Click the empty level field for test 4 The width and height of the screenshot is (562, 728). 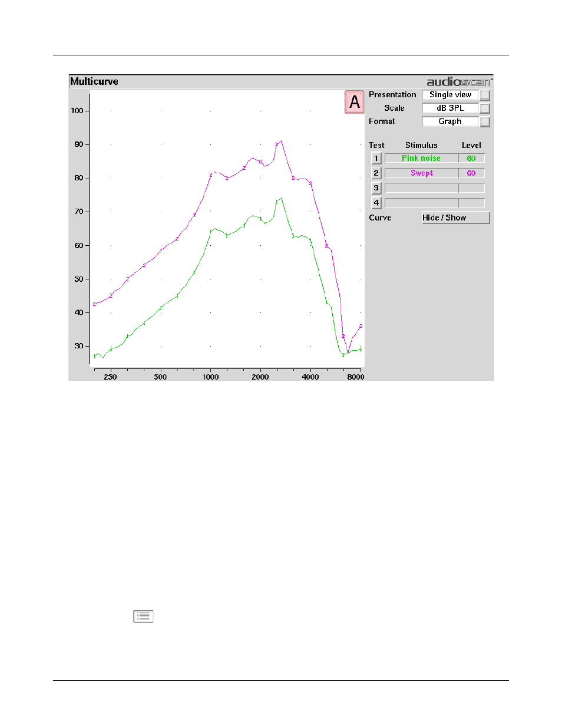click(x=471, y=202)
